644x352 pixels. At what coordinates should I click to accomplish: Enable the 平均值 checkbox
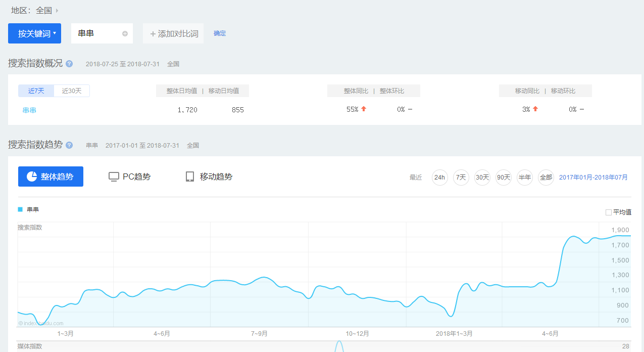(x=609, y=212)
